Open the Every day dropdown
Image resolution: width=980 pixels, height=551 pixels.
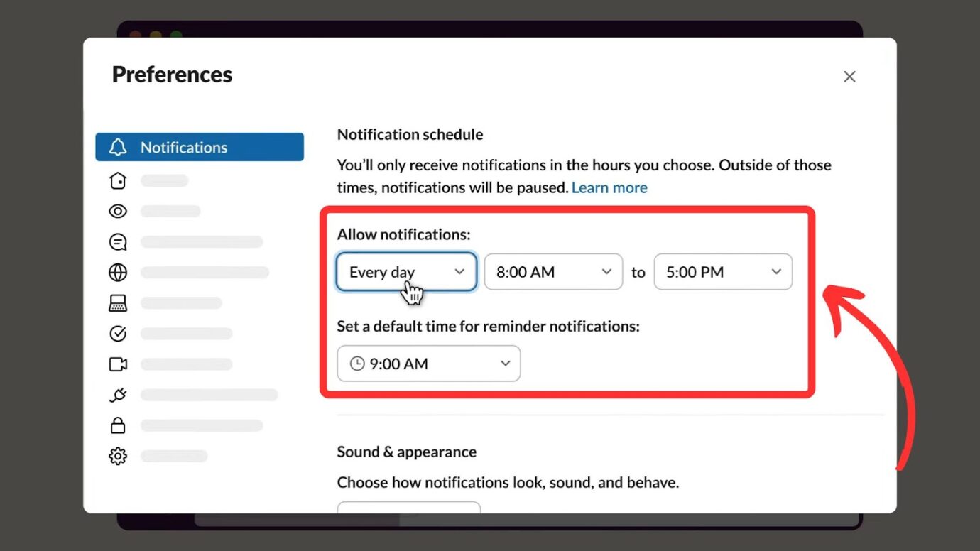[406, 272]
